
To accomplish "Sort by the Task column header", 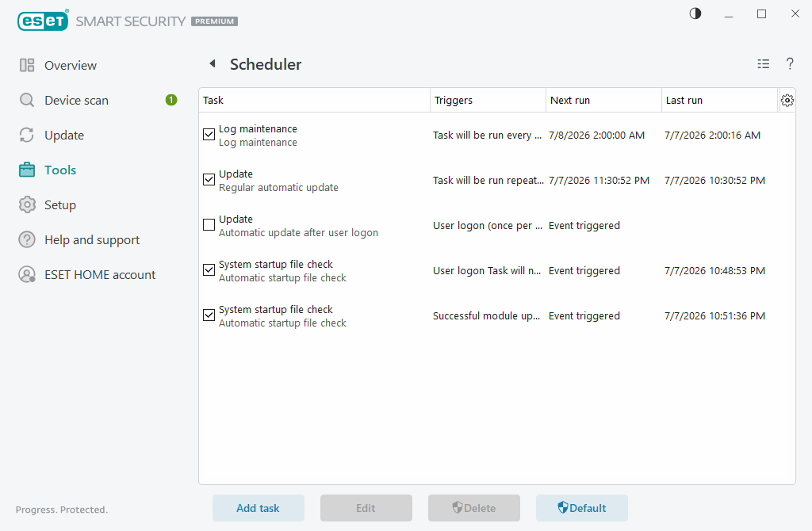I will pyautogui.click(x=314, y=101).
